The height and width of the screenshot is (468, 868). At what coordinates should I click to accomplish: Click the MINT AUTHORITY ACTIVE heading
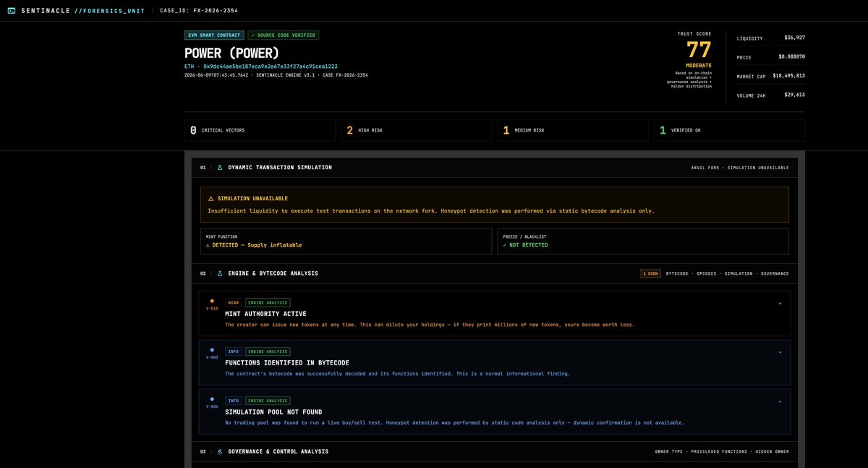[x=265, y=314]
